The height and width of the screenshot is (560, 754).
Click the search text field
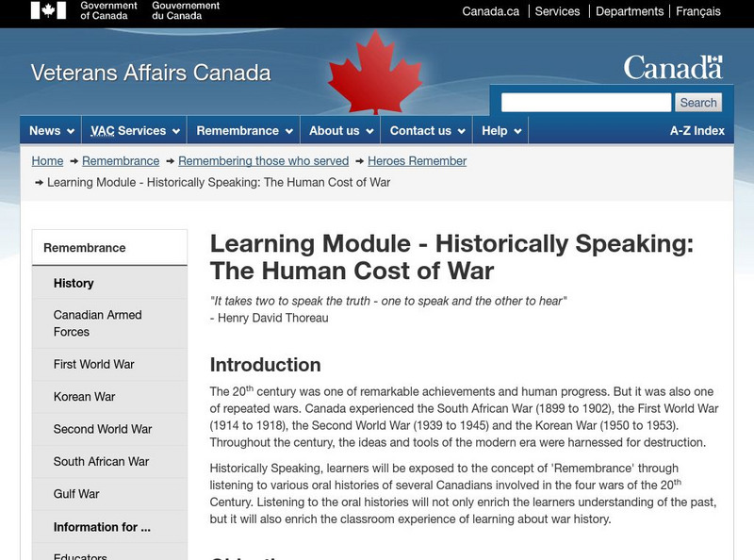click(x=585, y=103)
